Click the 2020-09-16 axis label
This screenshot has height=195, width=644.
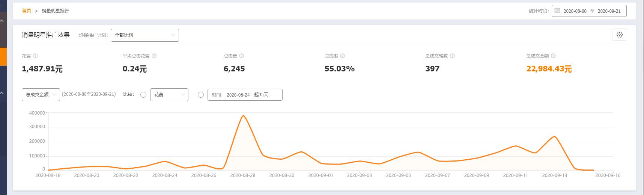click(608, 175)
